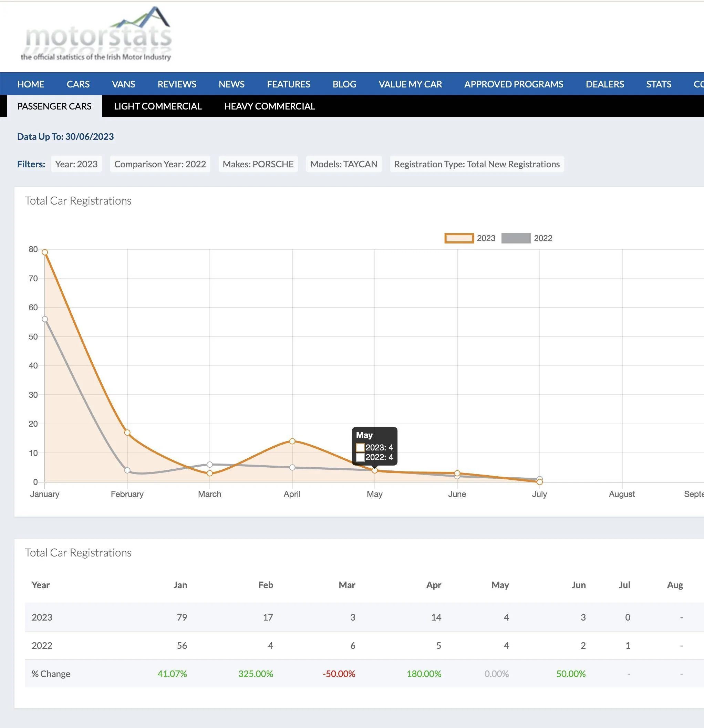Go to the VANS section
This screenshot has width=704, height=728.
(x=123, y=84)
